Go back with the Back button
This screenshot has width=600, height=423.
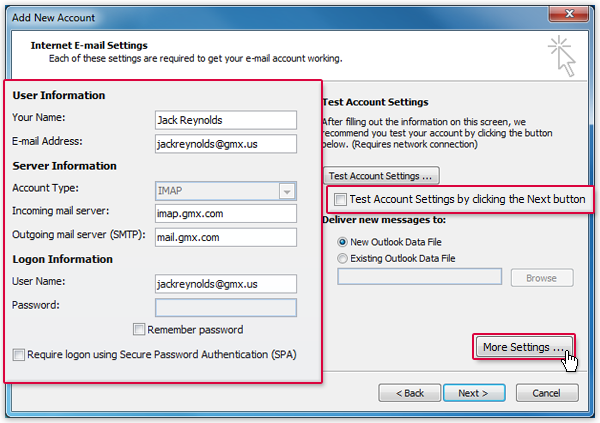pos(408,393)
